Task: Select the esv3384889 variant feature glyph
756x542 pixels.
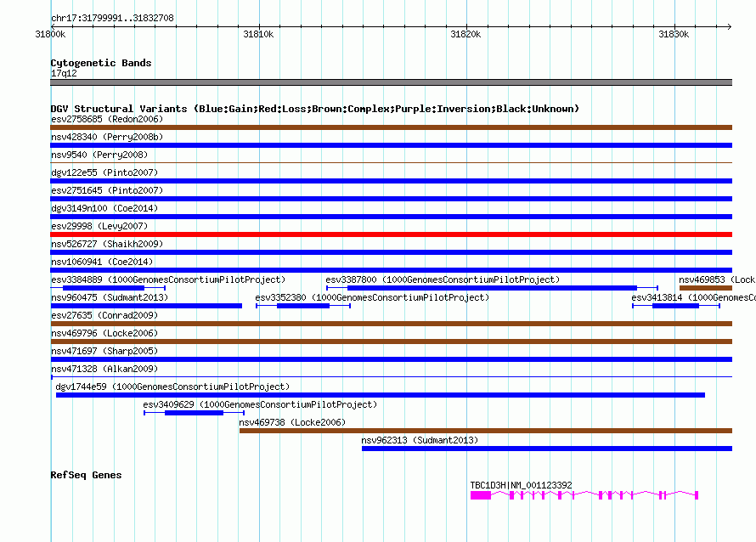Action: [x=108, y=288]
